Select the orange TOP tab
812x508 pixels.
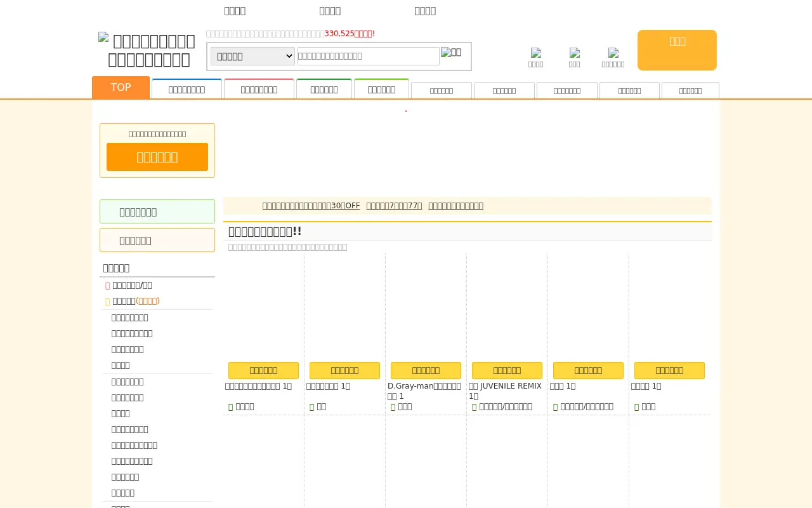tap(121, 88)
